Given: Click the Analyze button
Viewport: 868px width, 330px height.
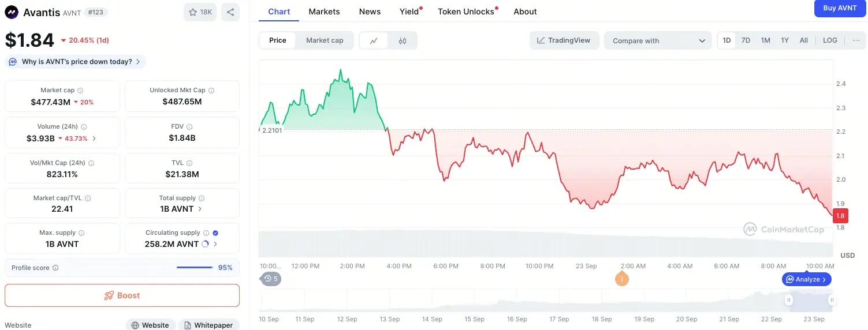Looking at the screenshot, I should [x=807, y=279].
